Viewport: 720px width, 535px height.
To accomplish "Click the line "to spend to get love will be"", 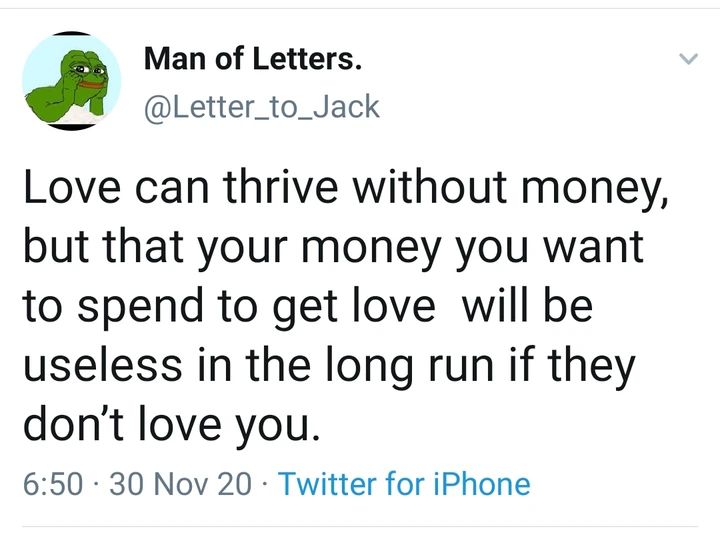I will click(308, 307).
